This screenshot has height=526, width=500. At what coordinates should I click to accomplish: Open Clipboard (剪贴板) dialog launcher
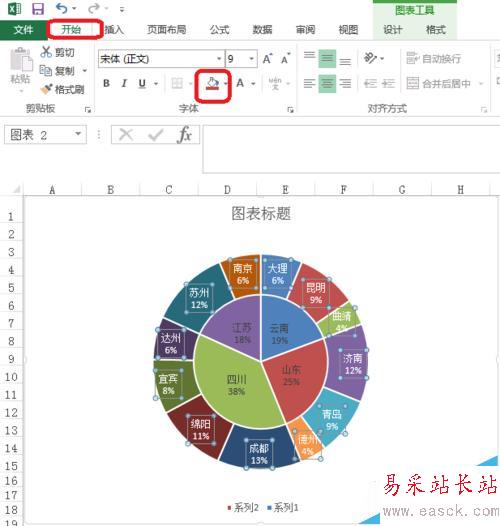point(88,110)
